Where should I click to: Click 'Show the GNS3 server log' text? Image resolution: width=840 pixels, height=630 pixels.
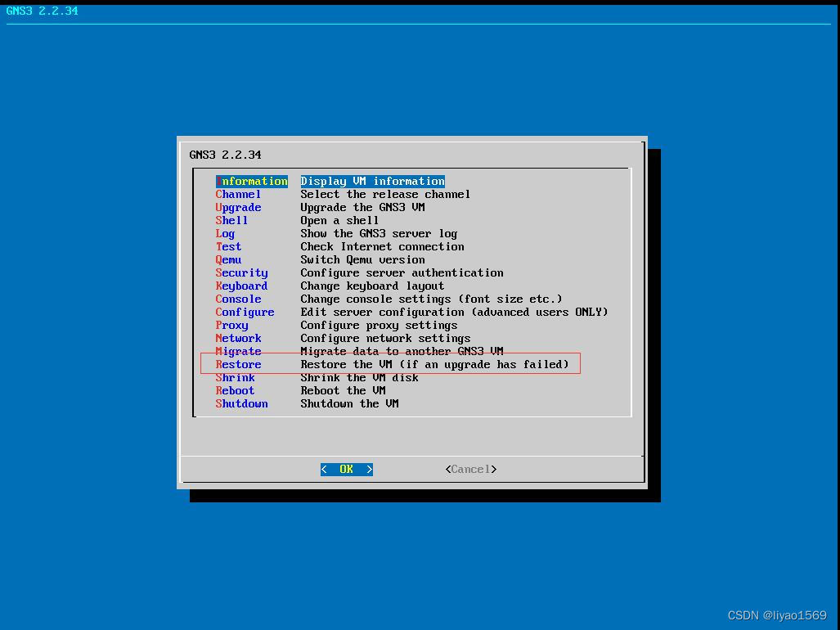click(x=379, y=234)
